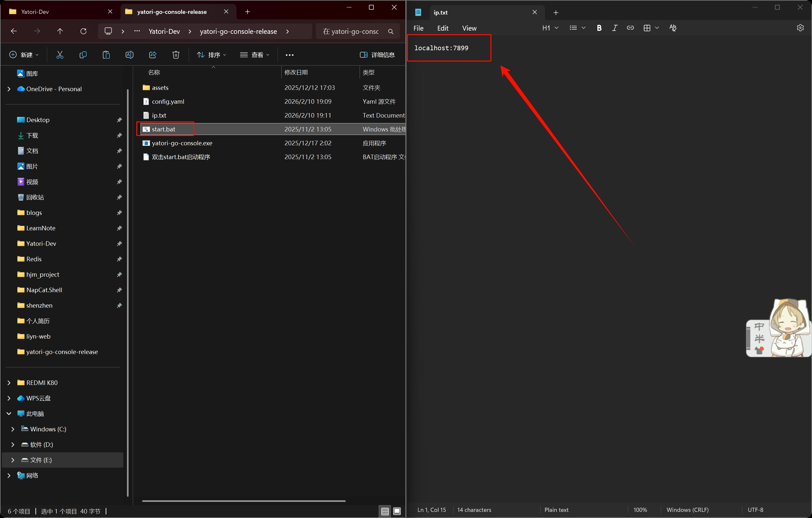Click the Copy icon in Explorer toolbar
This screenshot has width=812, height=518.
point(83,55)
